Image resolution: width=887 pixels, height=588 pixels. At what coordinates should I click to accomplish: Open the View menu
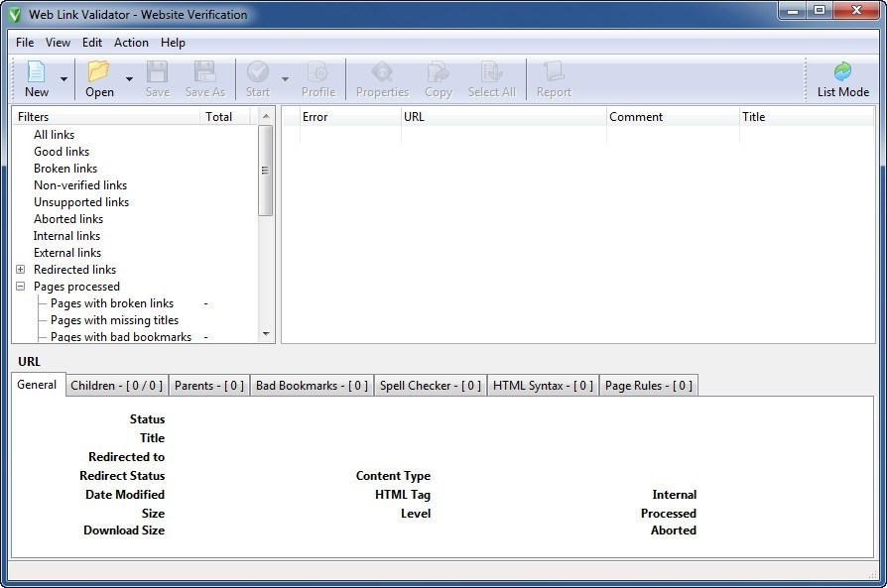tap(58, 43)
